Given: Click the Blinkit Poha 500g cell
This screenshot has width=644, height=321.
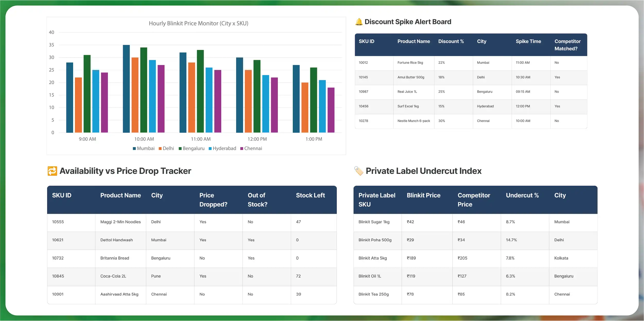Looking at the screenshot, I should coord(375,240).
